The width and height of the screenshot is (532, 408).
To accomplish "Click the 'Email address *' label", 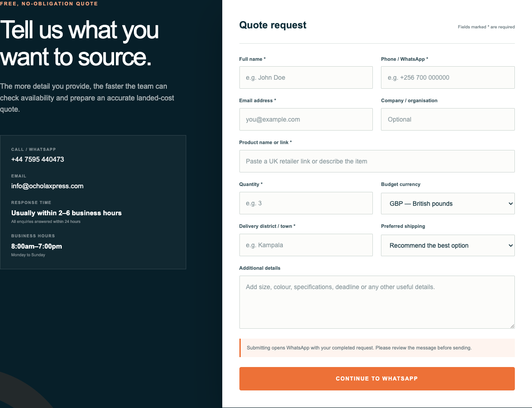I will [257, 100].
